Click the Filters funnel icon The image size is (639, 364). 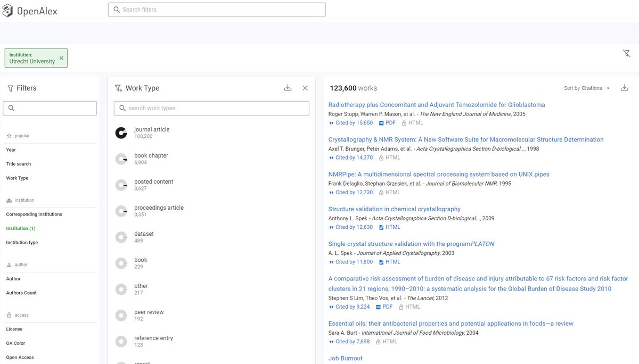[x=10, y=88]
